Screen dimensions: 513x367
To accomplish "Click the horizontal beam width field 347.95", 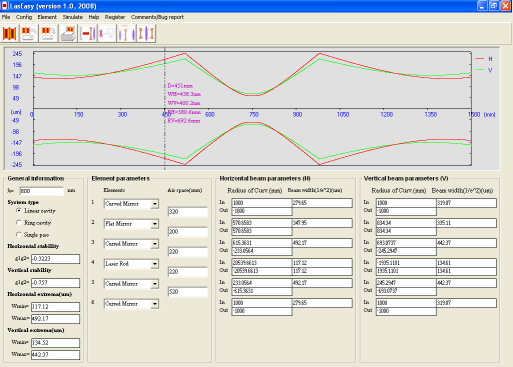I will pyautogui.click(x=322, y=223).
